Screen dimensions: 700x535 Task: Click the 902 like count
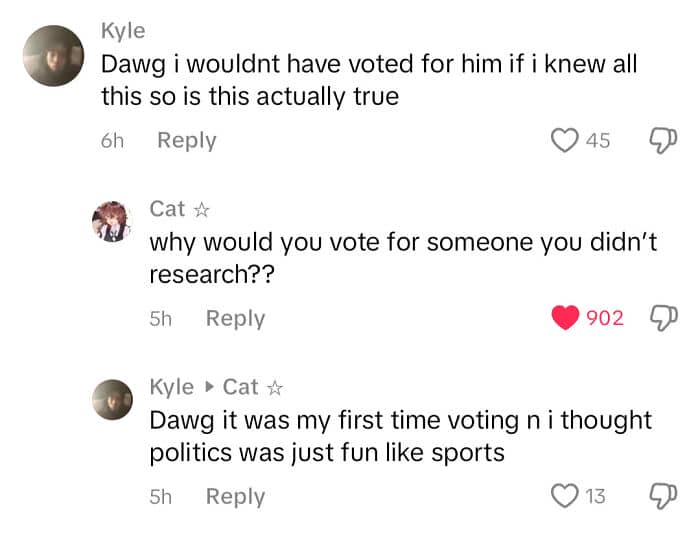click(604, 319)
